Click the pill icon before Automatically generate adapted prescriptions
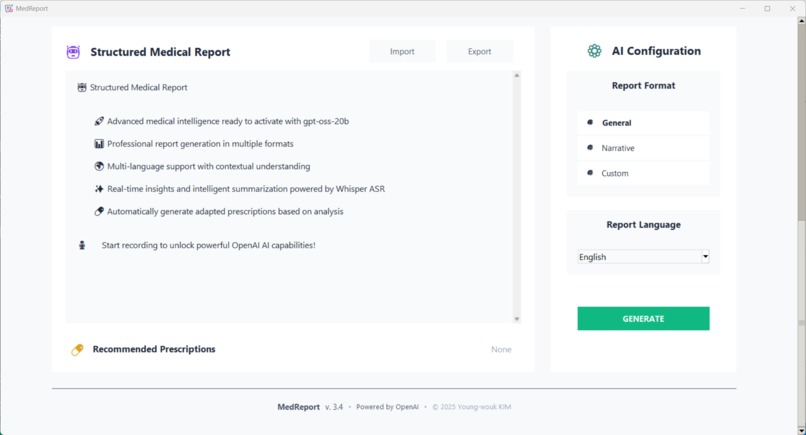The height and width of the screenshot is (435, 806). click(x=99, y=211)
